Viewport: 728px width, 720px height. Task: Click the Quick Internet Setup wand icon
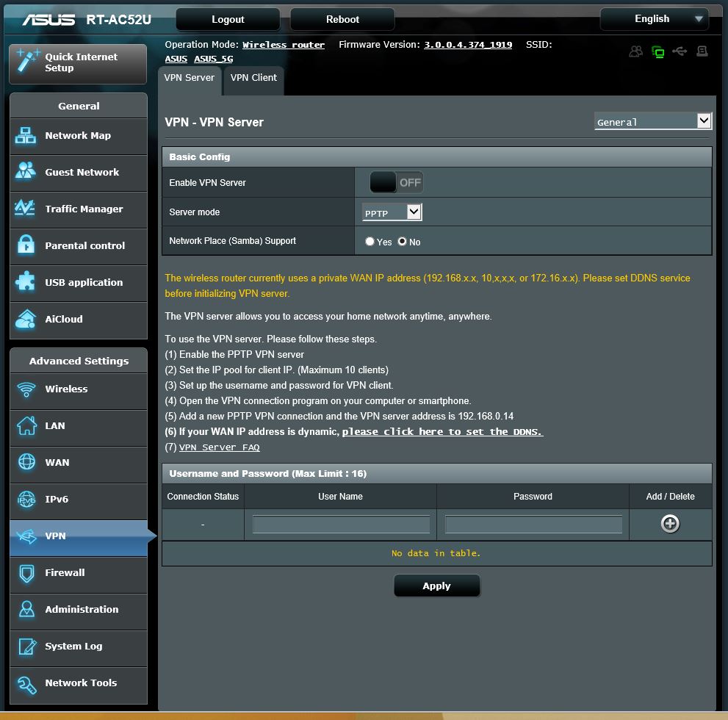point(27,61)
